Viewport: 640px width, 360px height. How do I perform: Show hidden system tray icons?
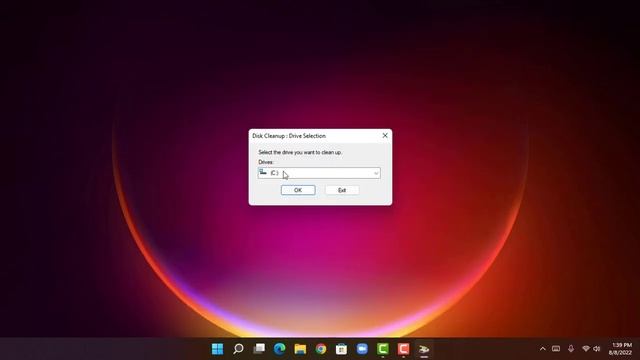tap(542, 349)
